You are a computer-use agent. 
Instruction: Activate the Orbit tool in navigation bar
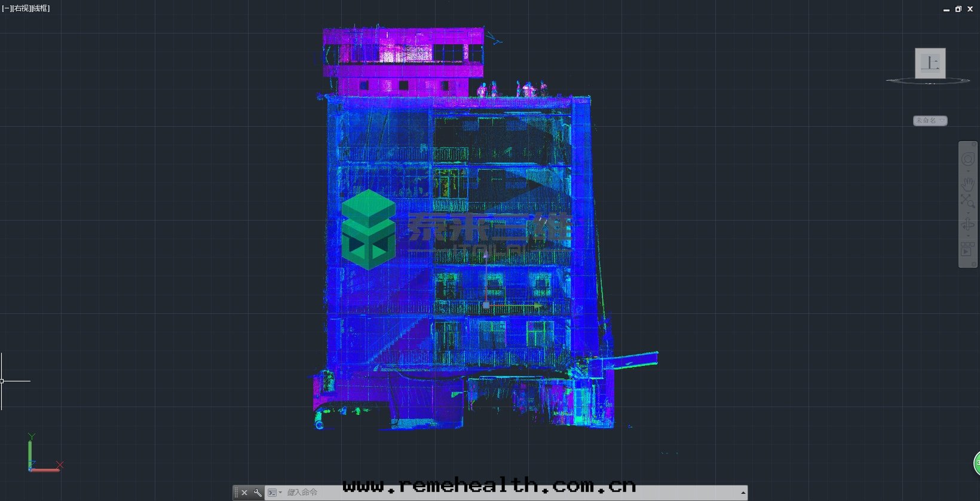[967, 224]
